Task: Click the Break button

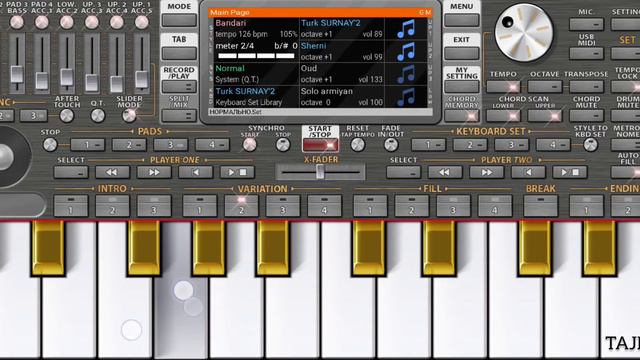Action: tap(540, 206)
